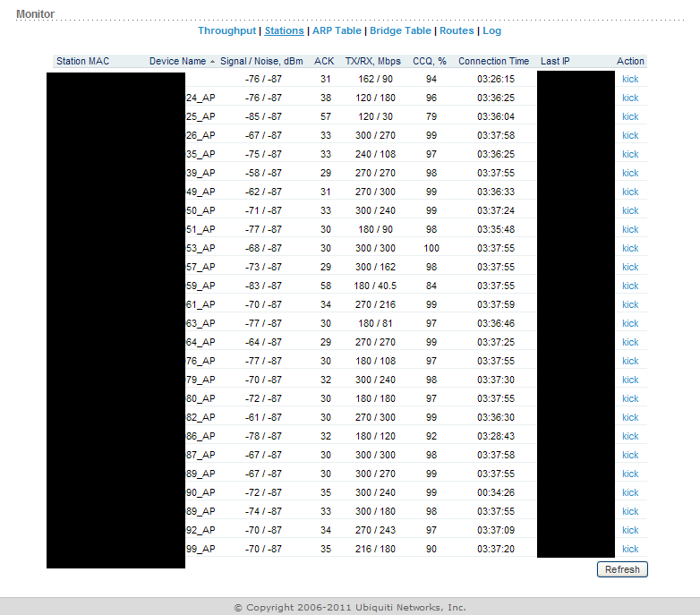This screenshot has height=615, width=700.
Task: Sort by CCQ, % column header
Action: (x=430, y=61)
